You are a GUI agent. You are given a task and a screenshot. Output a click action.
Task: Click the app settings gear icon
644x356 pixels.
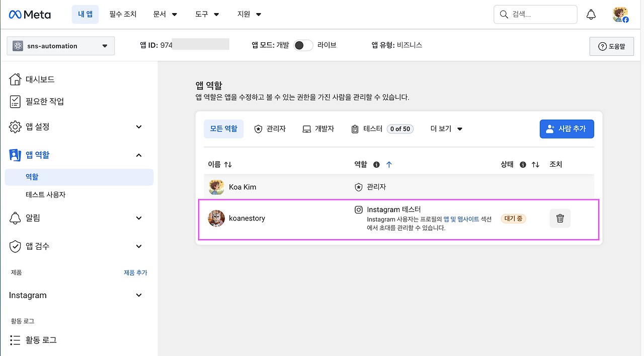15,127
